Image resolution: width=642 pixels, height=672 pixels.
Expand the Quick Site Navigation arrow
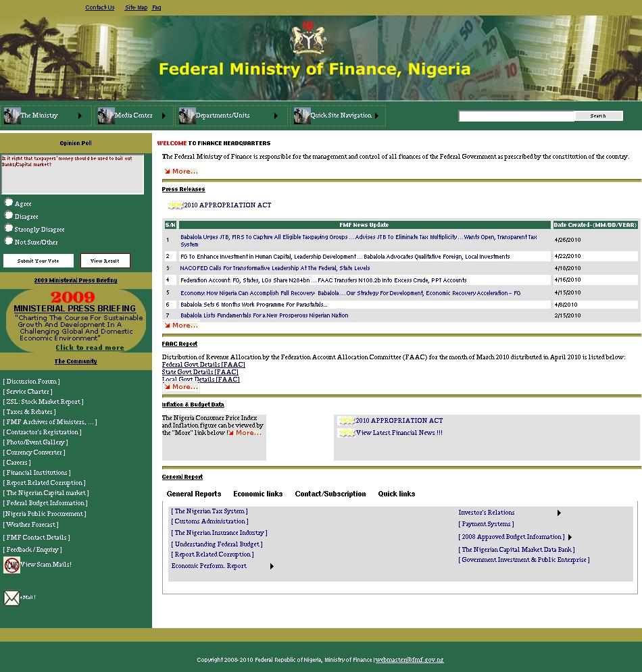[376, 115]
